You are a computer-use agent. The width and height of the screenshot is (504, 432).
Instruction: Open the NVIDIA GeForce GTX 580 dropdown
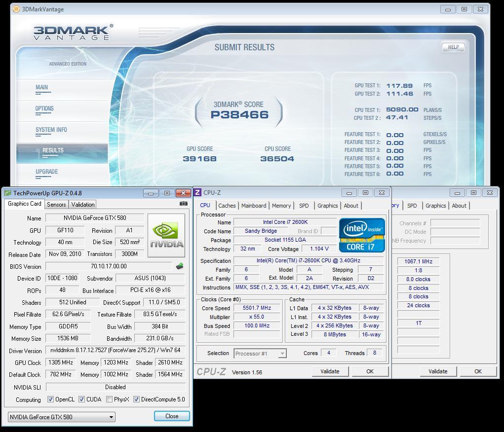coord(61,417)
